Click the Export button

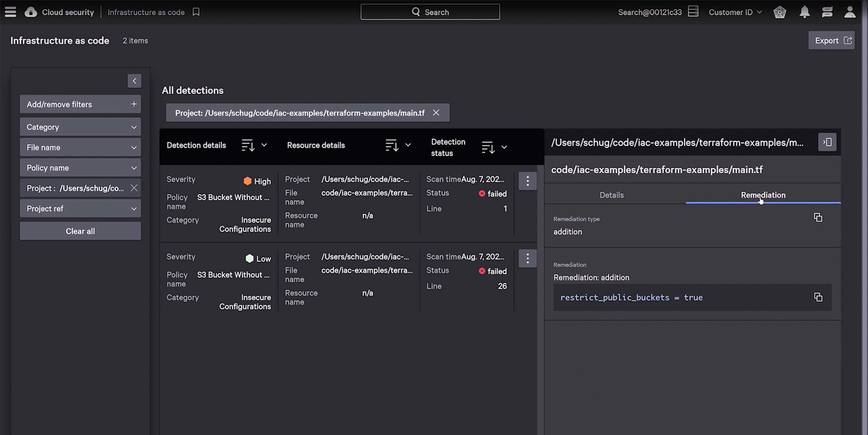(x=831, y=40)
